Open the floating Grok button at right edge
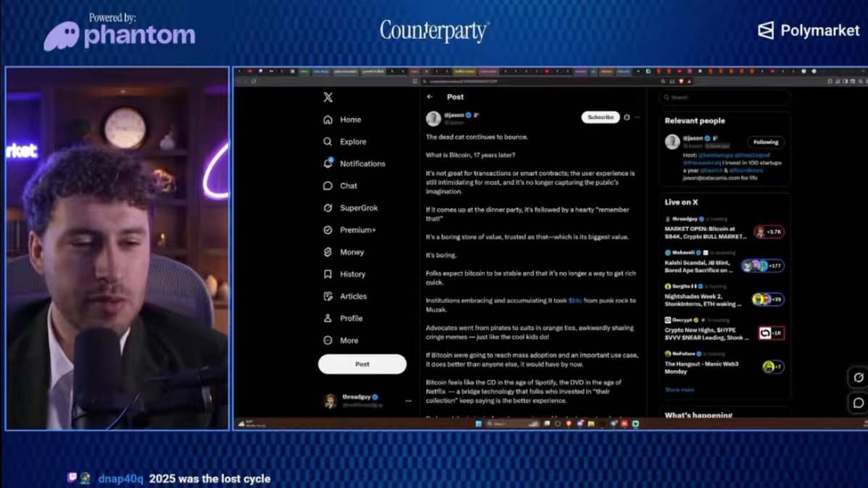868x488 pixels. 859,377
